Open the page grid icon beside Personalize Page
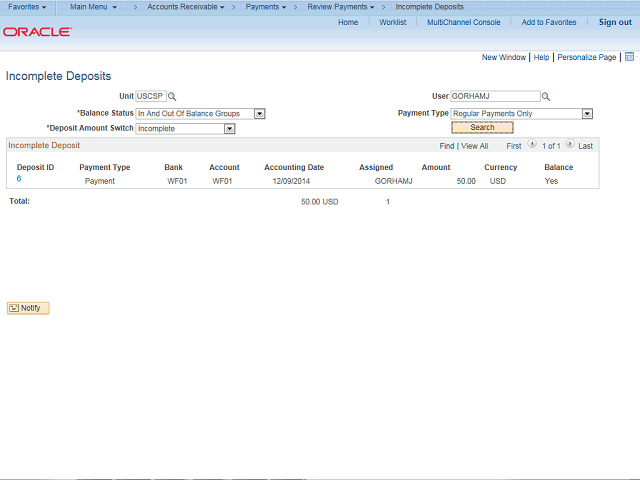The height and width of the screenshot is (480, 640). pyautogui.click(x=629, y=57)
